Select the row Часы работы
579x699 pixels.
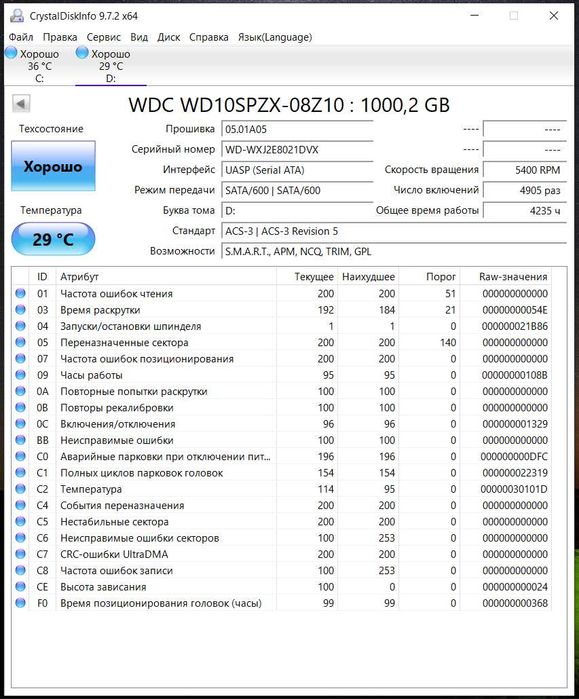pyautogui.click(x=282, y=375)
